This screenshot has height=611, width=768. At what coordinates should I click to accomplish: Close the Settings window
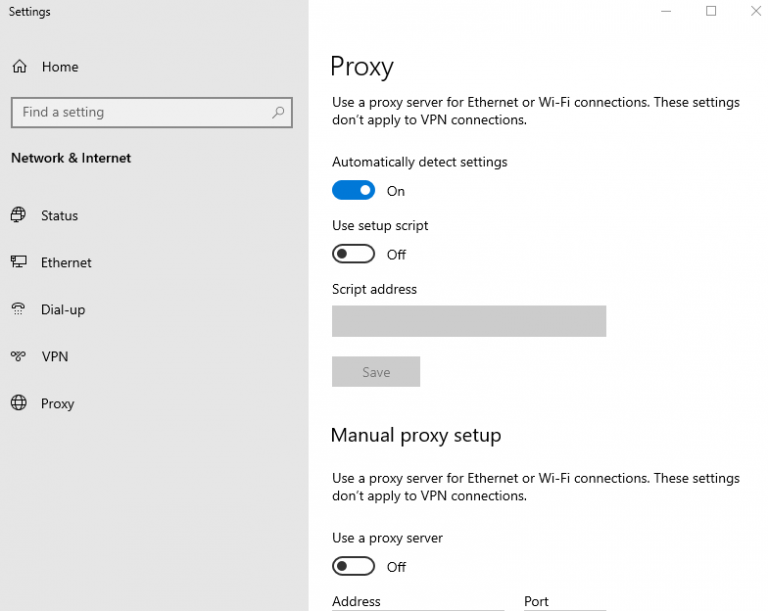[x=756, y=11]
